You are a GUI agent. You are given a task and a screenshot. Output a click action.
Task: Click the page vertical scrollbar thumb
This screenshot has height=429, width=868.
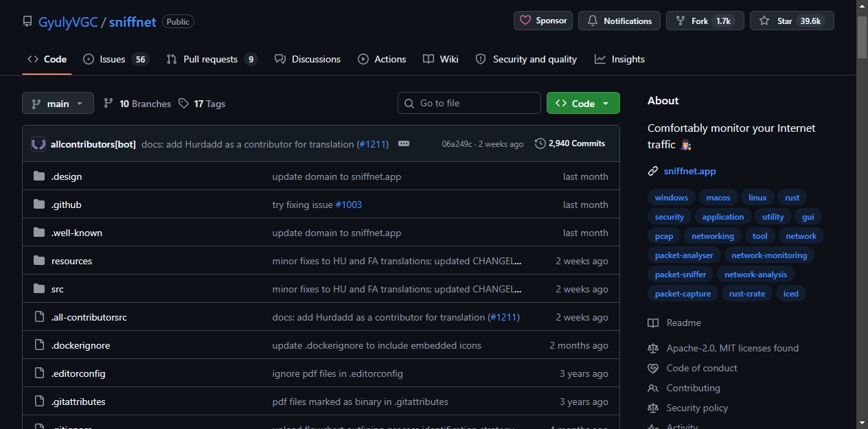point(862,37)
